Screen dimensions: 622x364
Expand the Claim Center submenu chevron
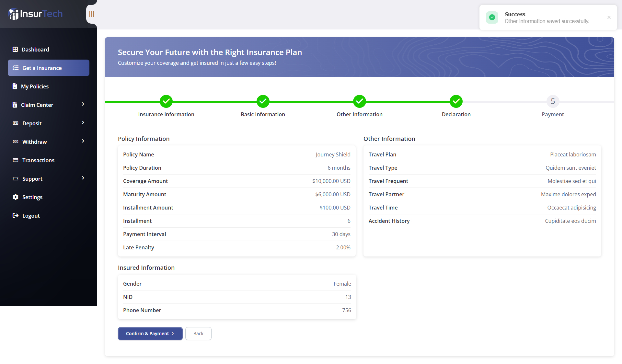point(83,104)
